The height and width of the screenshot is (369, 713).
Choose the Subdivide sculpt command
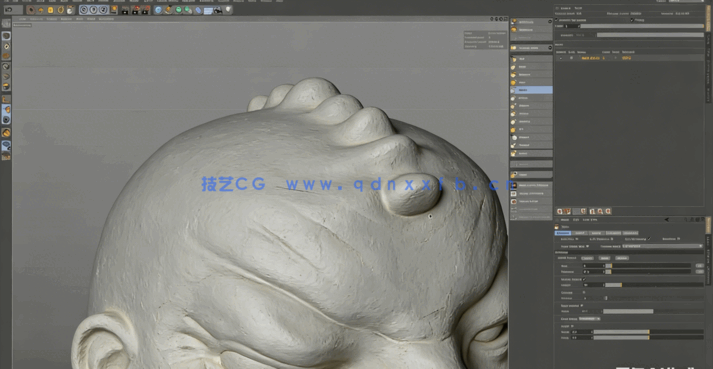pos(531,21)
